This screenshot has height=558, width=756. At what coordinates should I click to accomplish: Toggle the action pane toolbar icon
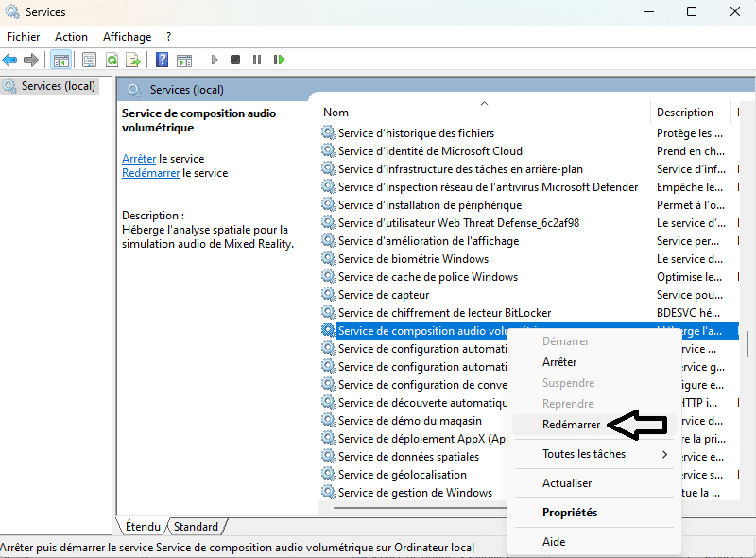pyautogui.click(x=184, y=60)
